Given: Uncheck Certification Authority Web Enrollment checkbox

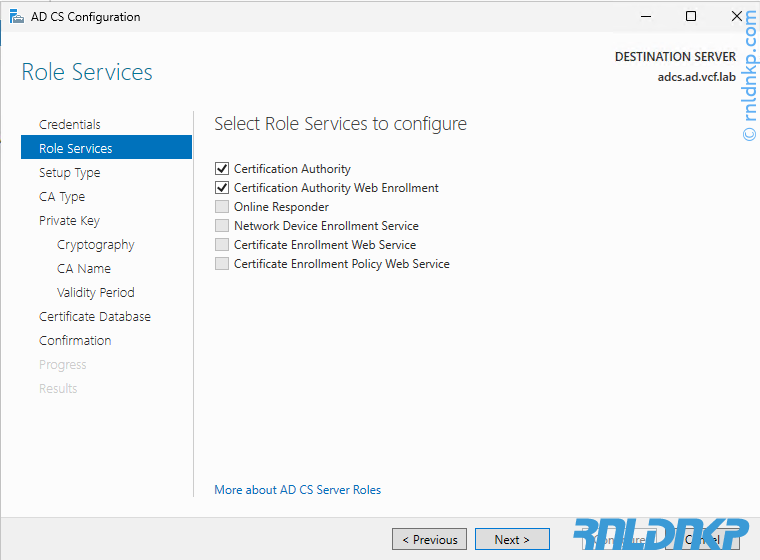Looking at the screenshot, I should tap(222, 188).
